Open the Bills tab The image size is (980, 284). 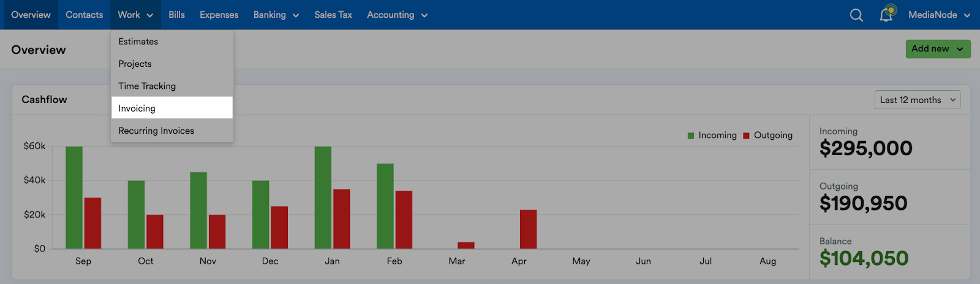pos(176,15)
